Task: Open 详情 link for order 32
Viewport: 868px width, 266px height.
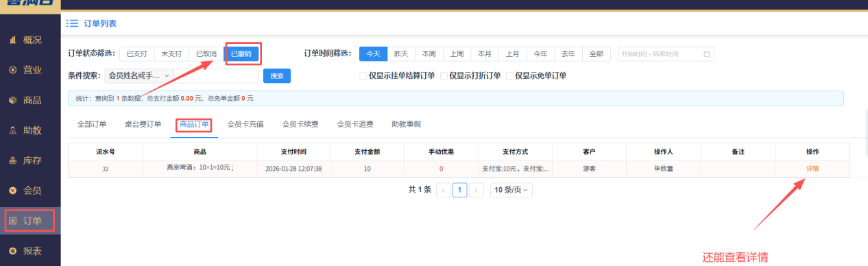Action: (x=812, y=168)
